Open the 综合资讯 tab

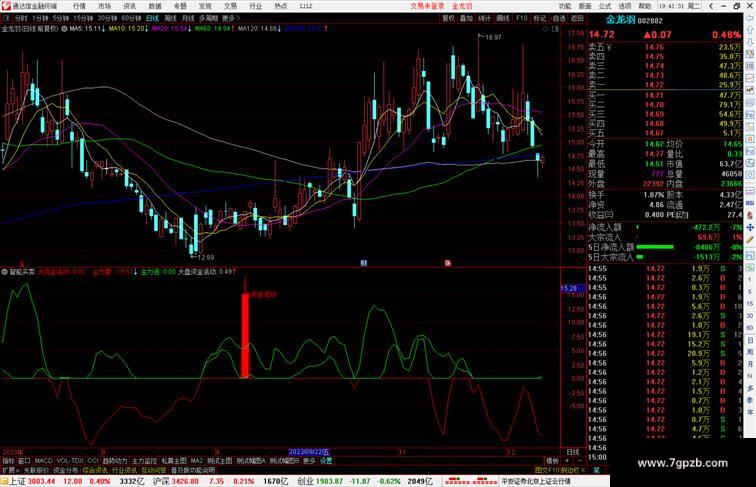coord(95,470)
